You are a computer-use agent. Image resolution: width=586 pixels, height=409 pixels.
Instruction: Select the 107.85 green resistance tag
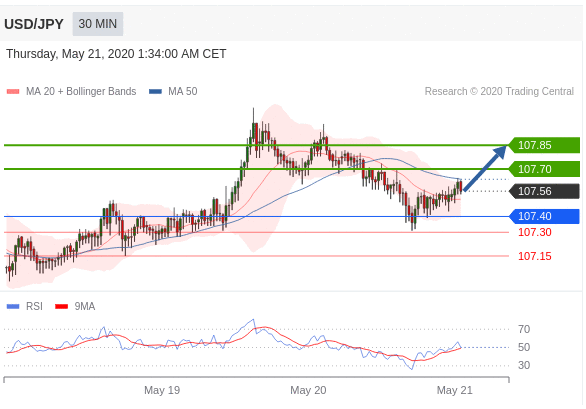[545, 145]
